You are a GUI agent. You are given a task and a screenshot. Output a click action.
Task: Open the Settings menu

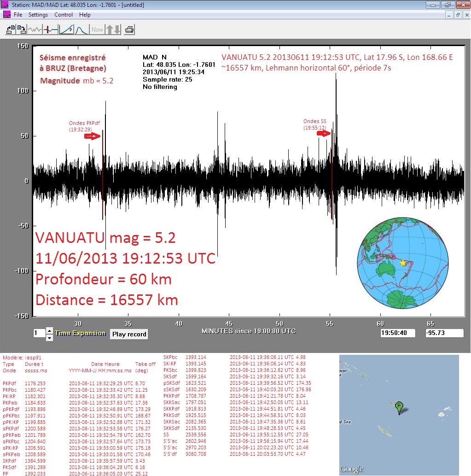[38, 15]
